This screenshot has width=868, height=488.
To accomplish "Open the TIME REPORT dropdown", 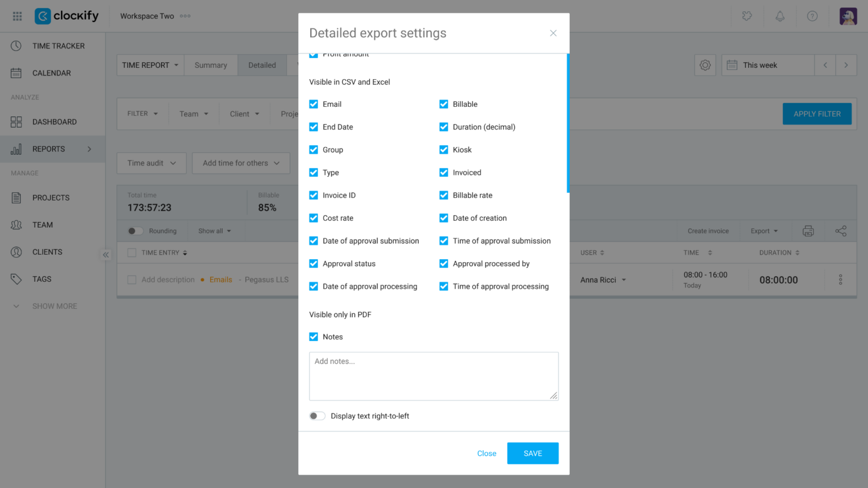I will [x=150, y=66].
